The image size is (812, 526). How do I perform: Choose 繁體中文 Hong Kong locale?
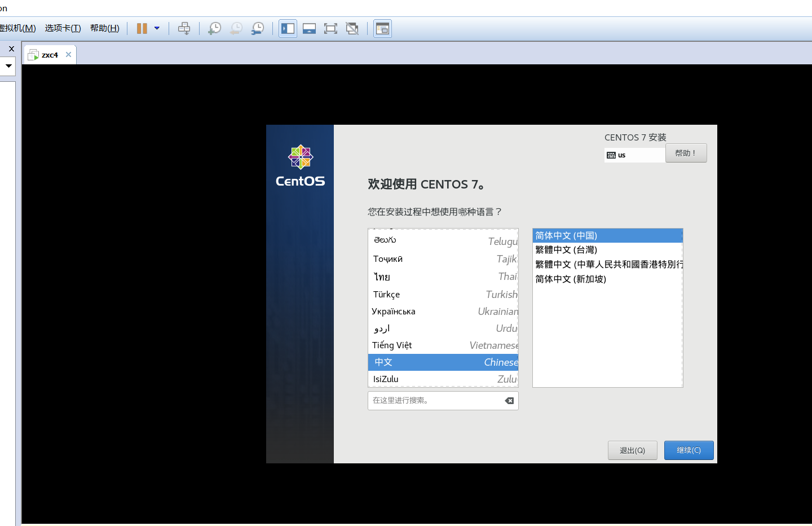(608, 264)
